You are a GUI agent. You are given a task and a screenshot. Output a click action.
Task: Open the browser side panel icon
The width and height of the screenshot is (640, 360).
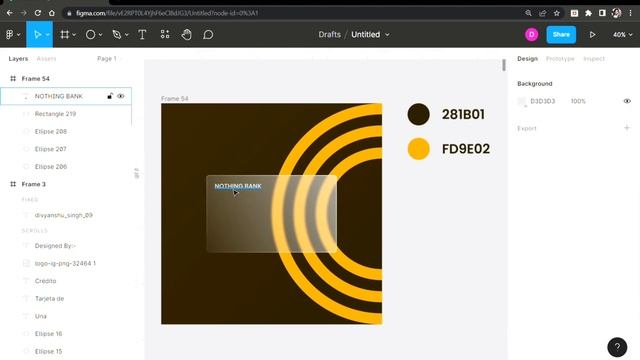(x=602, y=13)
